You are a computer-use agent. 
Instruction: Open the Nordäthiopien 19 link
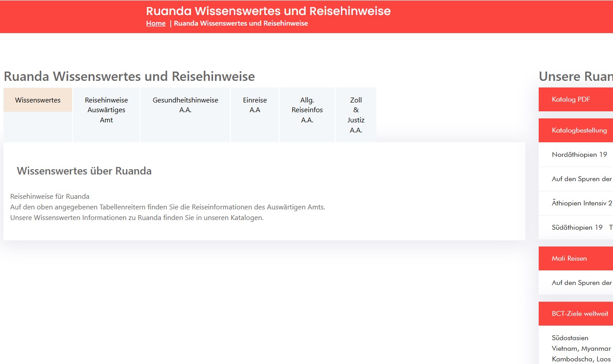[579, 155]
